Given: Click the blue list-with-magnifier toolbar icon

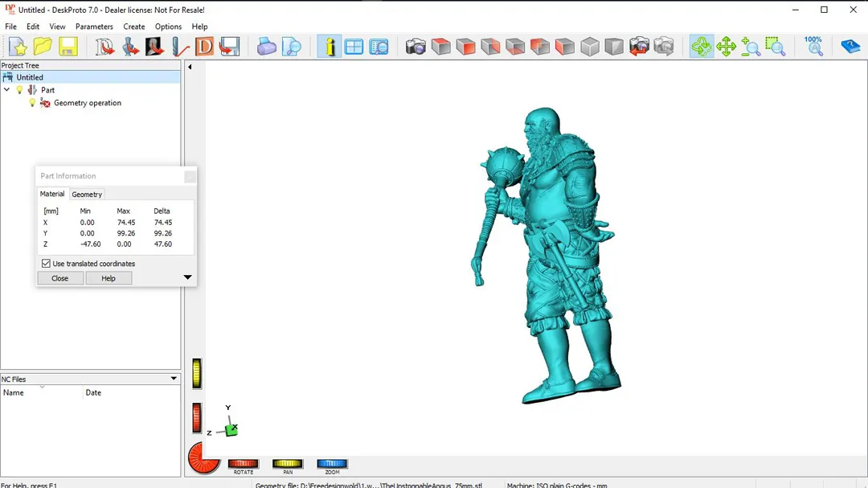Looking at the screenshot, I should pyautogui.click(x=379, y=47).
